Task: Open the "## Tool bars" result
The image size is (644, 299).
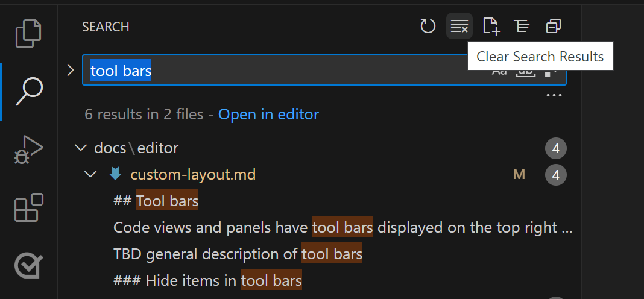Action: (x=156, y=201)
